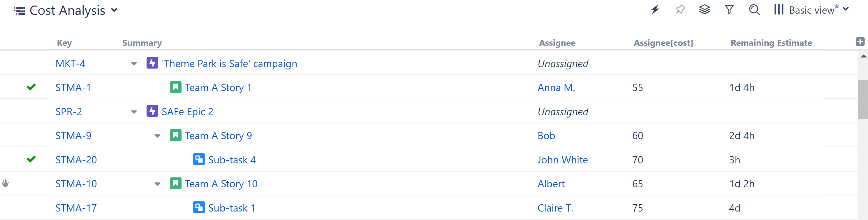
Task: Collapse the Team A Story 10 row
Action: pyautogui.click(x=157, y=184)
